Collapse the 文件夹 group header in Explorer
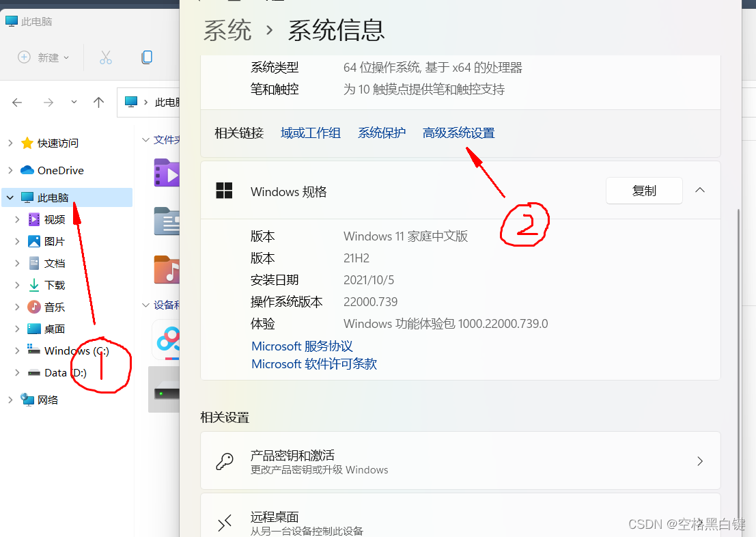756x537 pixels. pyautogui.click(x=145, y=140)
